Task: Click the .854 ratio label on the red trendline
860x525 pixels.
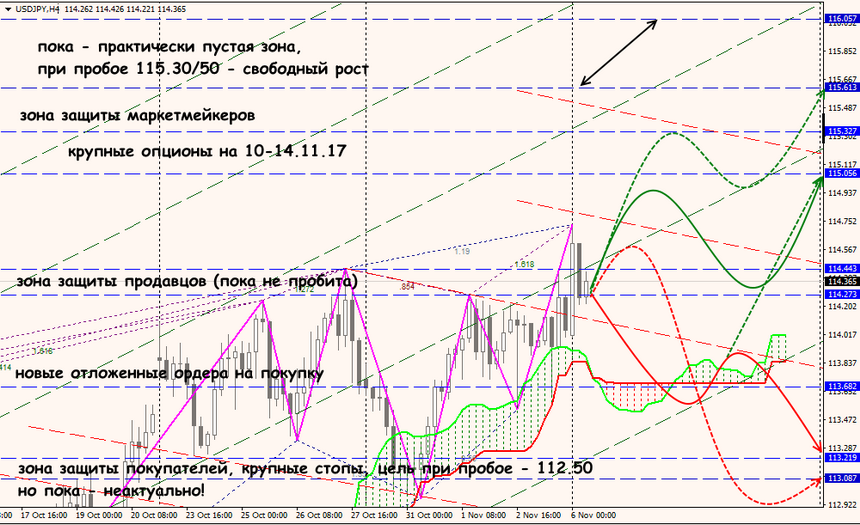Action: coord(406,286)
